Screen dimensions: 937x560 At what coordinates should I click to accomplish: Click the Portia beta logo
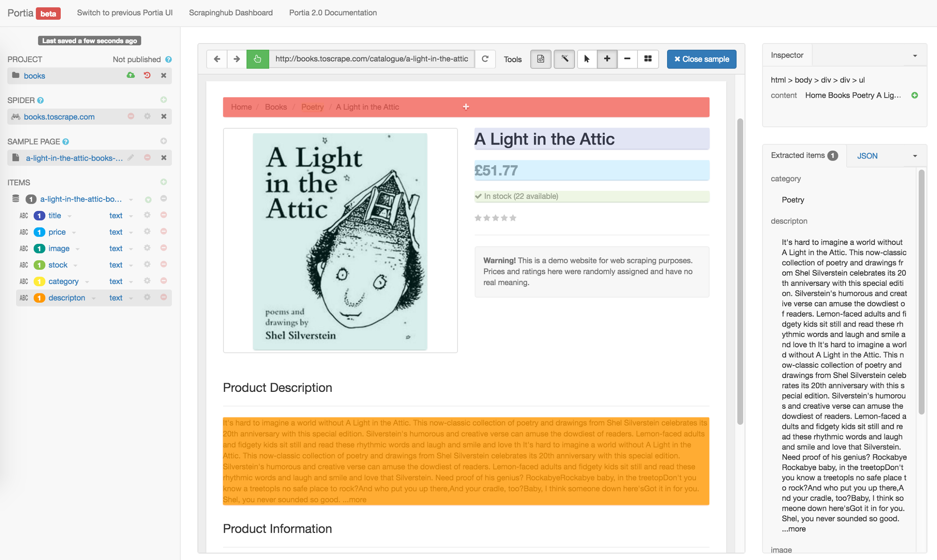coord(34,13)
